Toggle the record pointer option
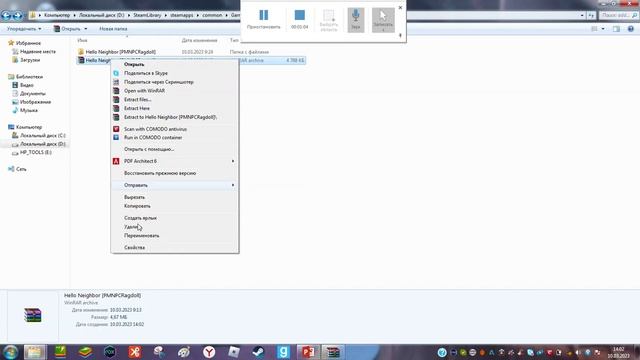Viewport: 640px width, 360px height. pyautogui.click(x=383, y=20)
